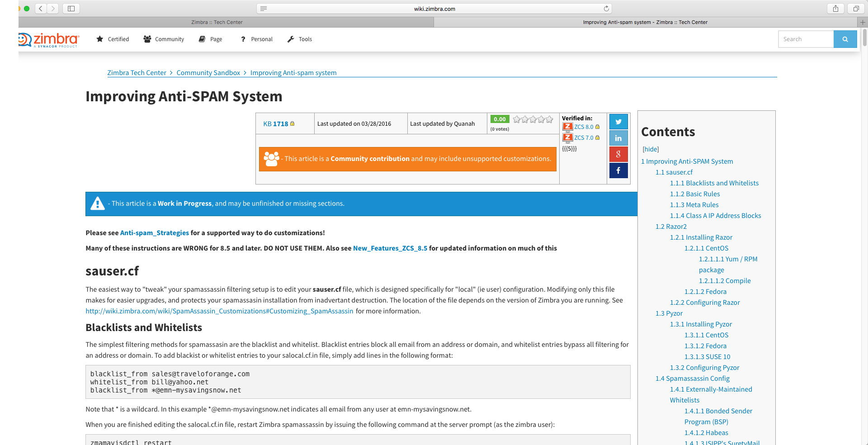Click the Zimbra logo

50,40
